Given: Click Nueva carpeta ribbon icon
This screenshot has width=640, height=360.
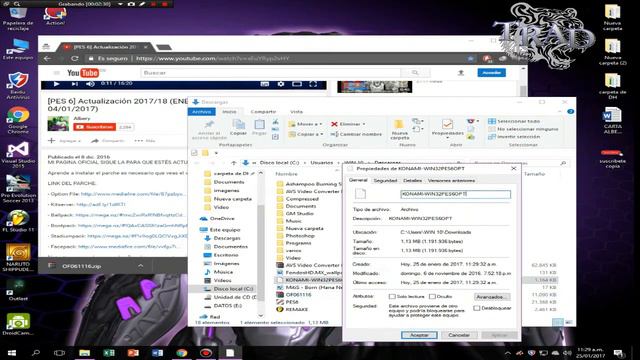Looking at the screenshot, I should click(x=399, y=124).
